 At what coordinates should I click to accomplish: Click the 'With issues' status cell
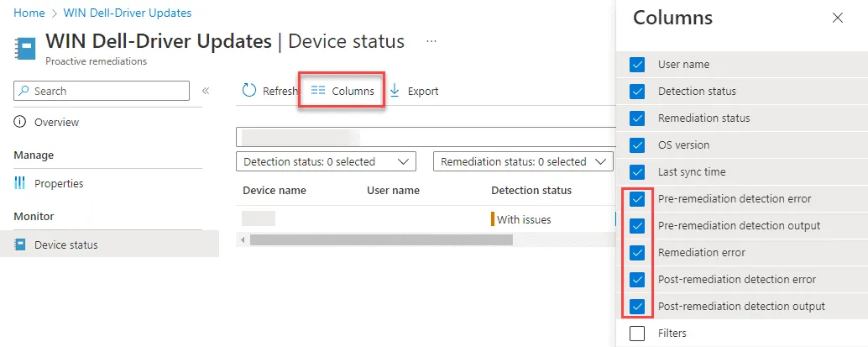pyautogui.click(x=521, y=219)
